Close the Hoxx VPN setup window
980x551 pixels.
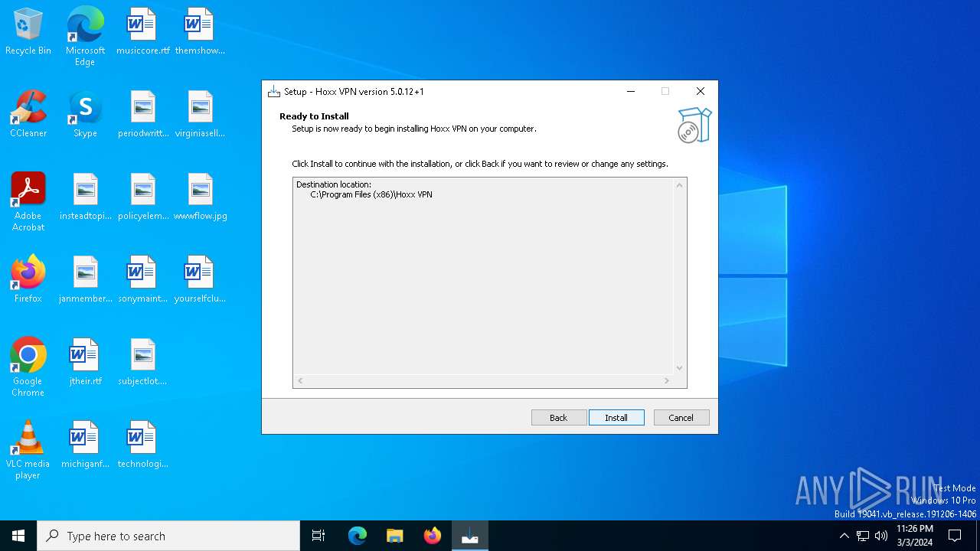pos(700,91)
